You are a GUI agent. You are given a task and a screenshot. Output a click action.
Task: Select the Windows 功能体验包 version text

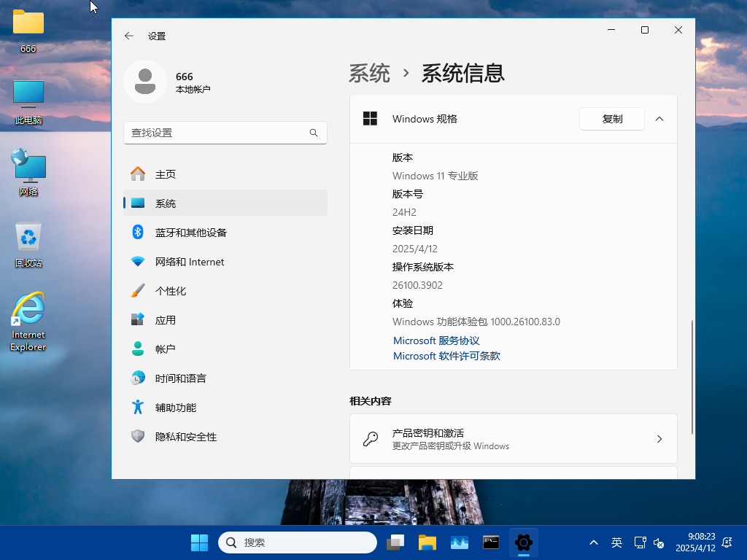(x=476, y=322)
